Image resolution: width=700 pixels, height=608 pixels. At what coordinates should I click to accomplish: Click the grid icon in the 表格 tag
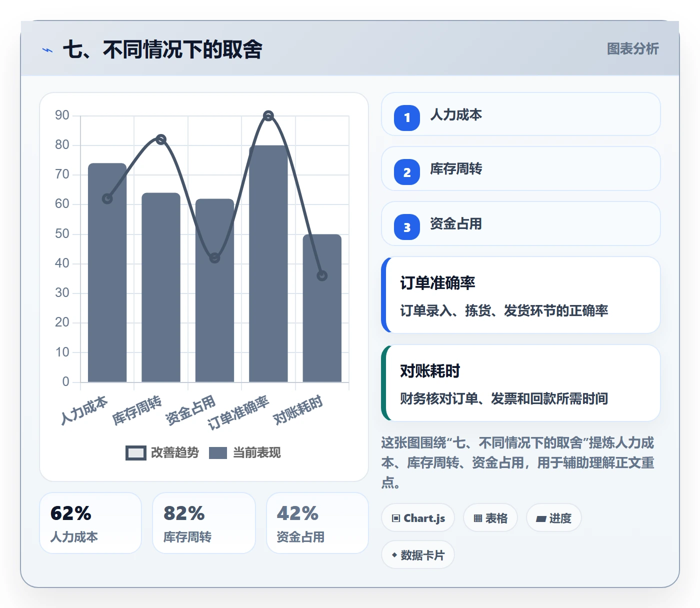(x=478, y=518)
